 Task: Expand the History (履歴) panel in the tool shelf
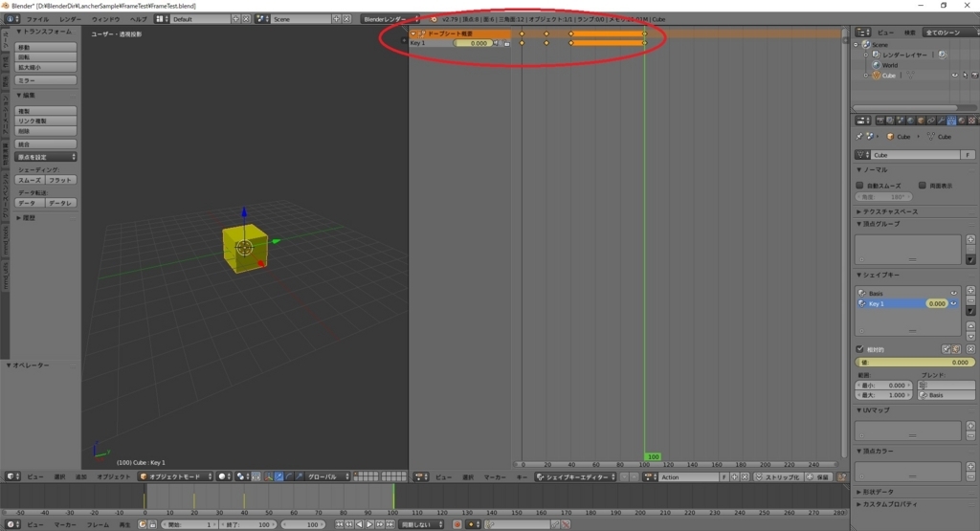coord(26,218)
